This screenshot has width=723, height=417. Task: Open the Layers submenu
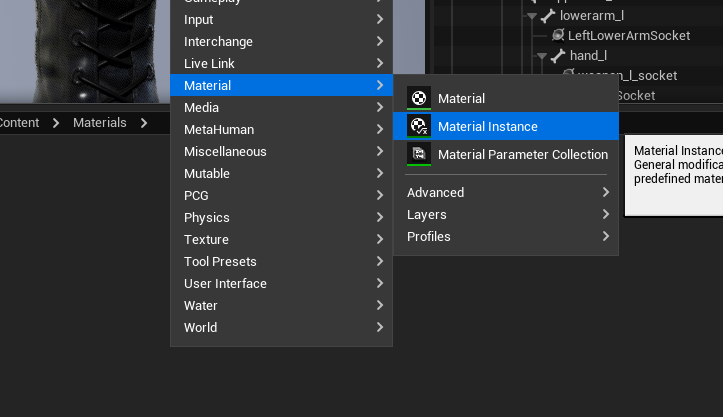(506, 214)
